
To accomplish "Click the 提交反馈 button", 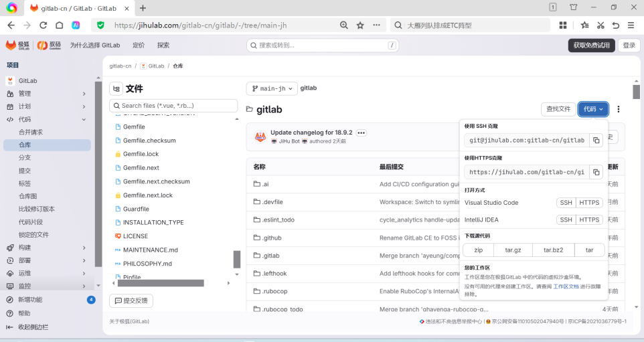I will click(x=131, y=301).
